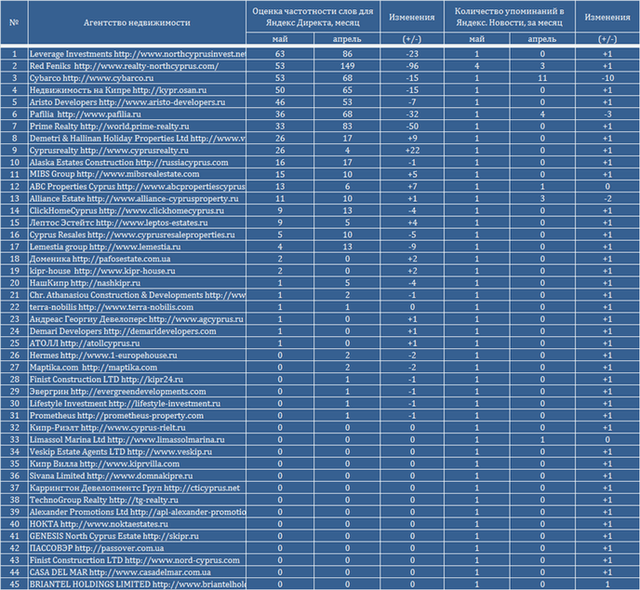
Task: Select the Cybarco http://www.cybarco.ru cell
Action: click(137, 78)
